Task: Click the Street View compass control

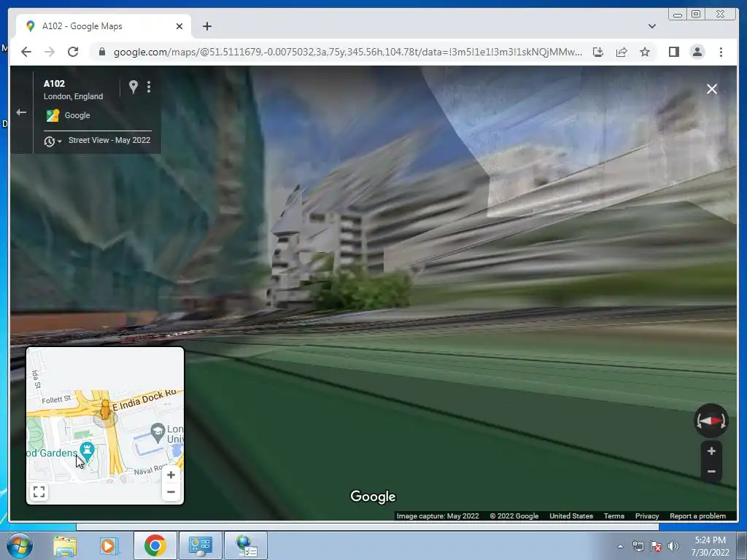Action: coord(711,421)
